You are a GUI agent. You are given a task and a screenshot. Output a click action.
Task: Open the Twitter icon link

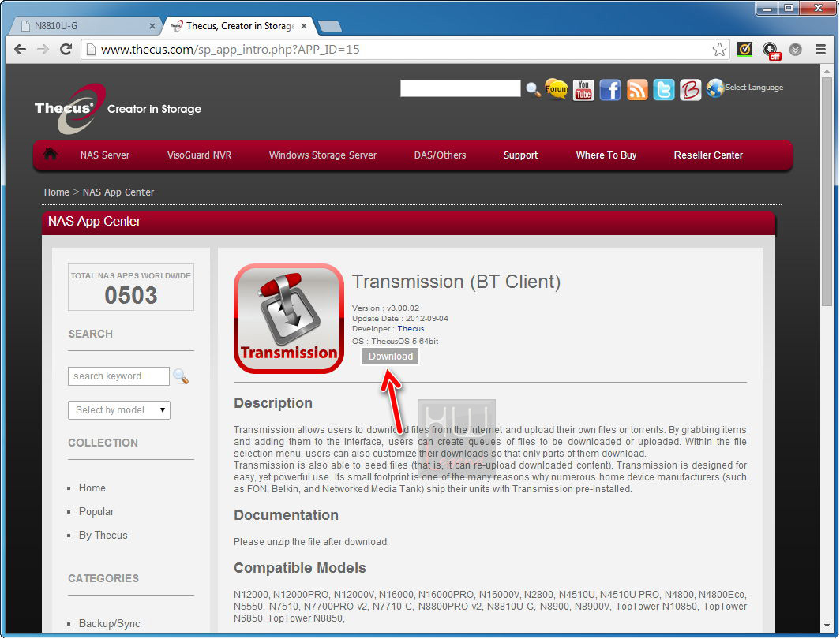[664, 90]
